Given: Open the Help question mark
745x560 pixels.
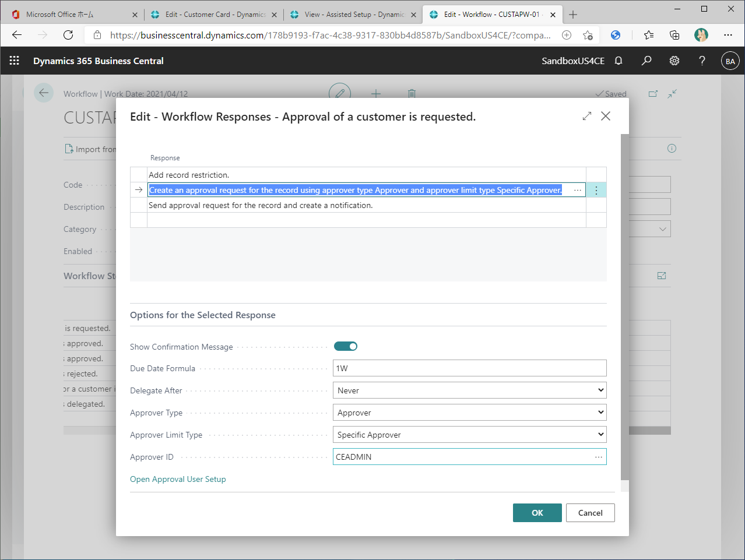Looking at the screenshot, I should 702,61.
